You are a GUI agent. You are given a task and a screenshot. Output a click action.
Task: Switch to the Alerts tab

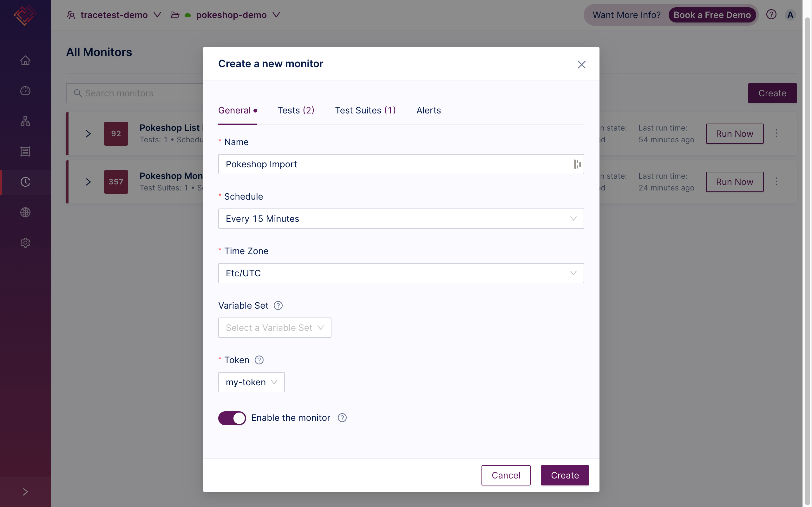point(429,110)
